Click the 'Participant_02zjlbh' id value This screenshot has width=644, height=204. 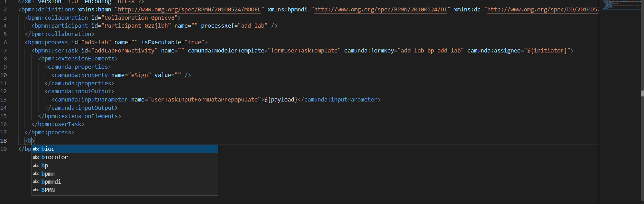[x=136, y=26]
